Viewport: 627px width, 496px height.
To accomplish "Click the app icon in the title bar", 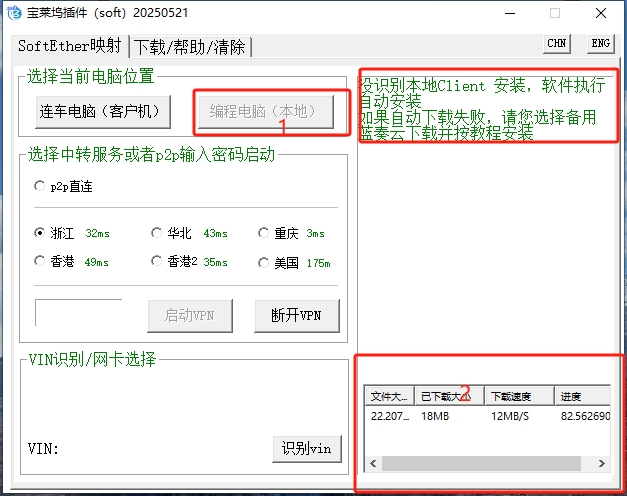I will tap(13, 13).
